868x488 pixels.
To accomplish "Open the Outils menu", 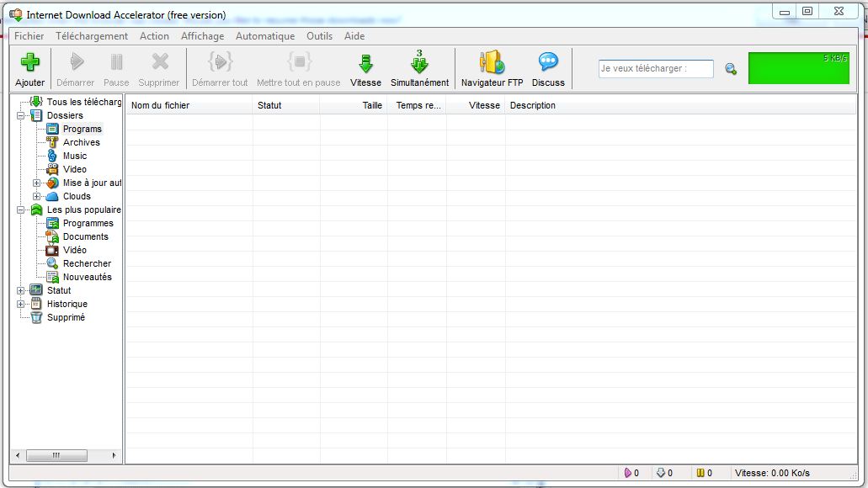I will click(319, 36).
